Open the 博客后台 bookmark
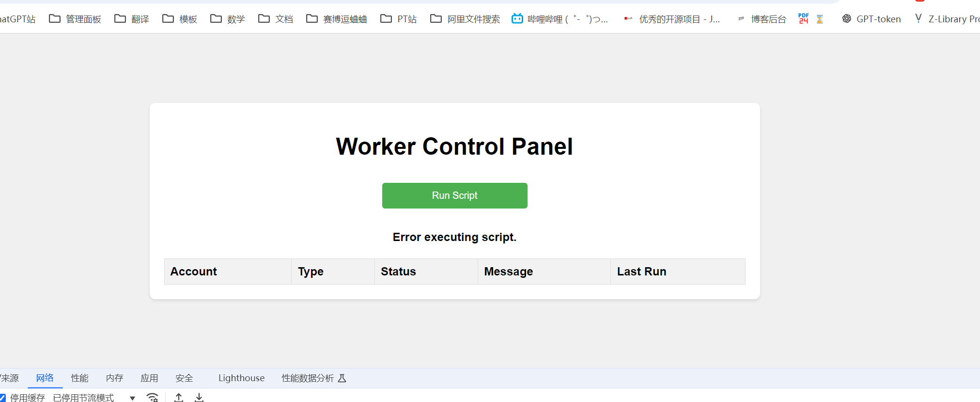 pyautogui.click(x=762, y=19)
